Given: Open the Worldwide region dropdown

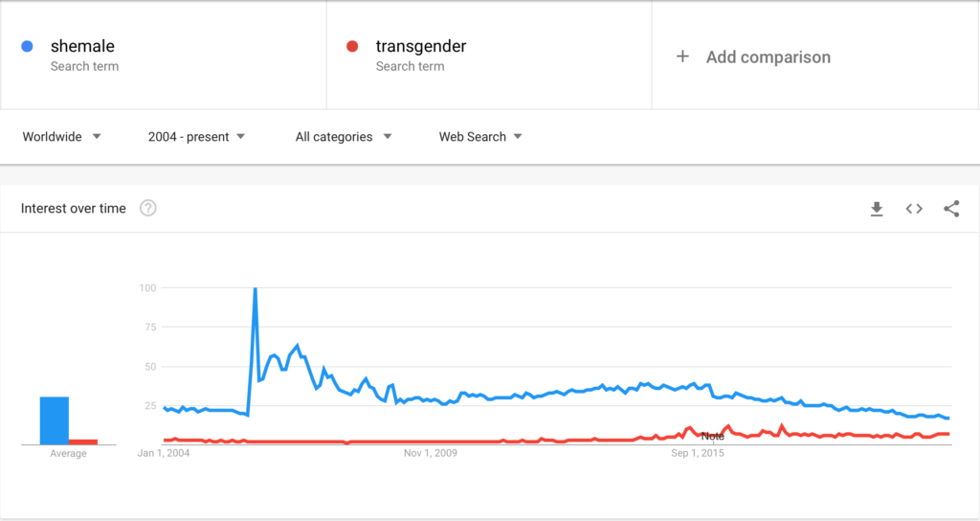Looking at the screenshot, I should pos(62,137).
